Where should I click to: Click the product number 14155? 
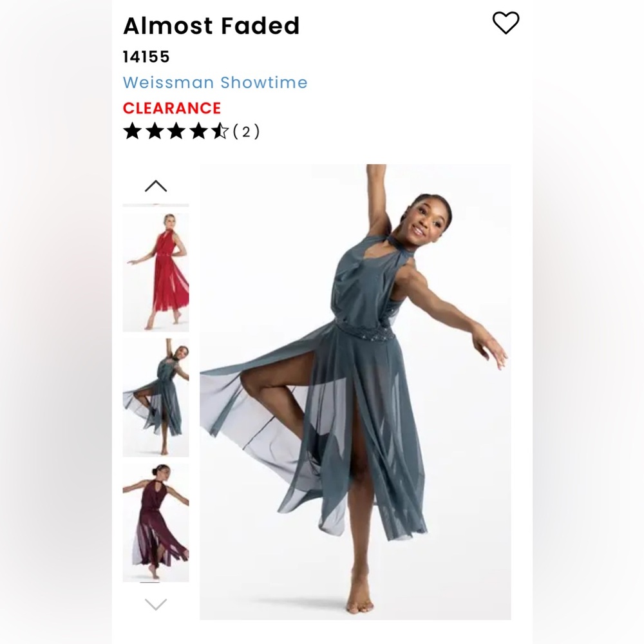coord(146,57)
